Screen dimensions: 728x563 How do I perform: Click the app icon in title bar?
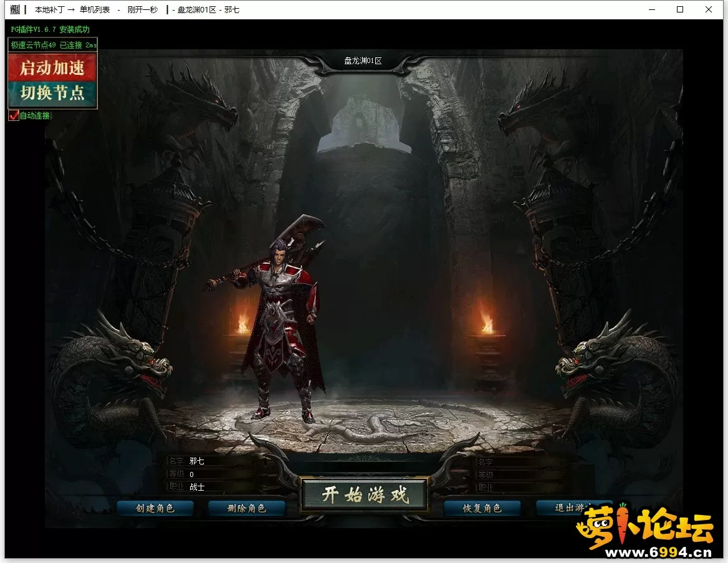click(x=16, y=9)
